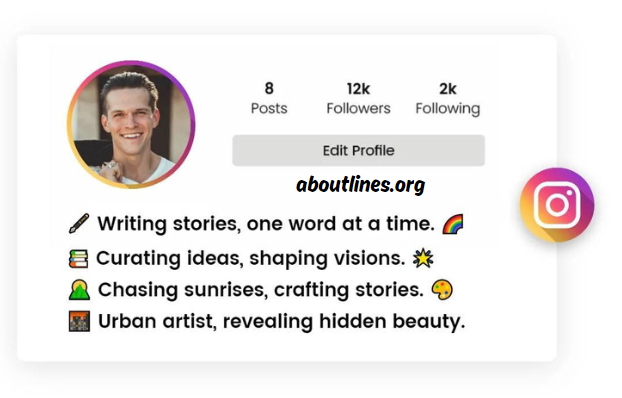Select the Chasing sunrises bio line
The image size is (622, 398).
click(261, 290)
